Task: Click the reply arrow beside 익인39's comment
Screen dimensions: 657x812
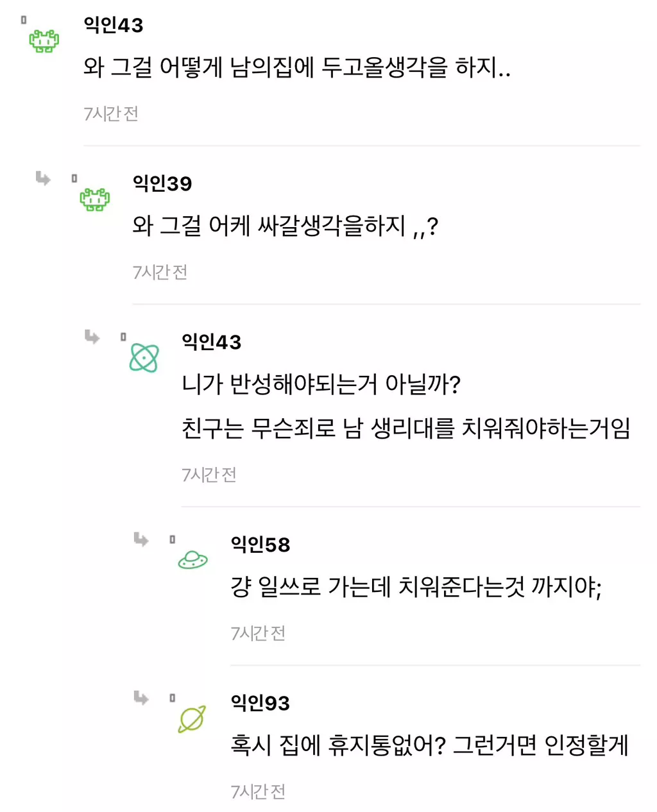Action: 43,178
